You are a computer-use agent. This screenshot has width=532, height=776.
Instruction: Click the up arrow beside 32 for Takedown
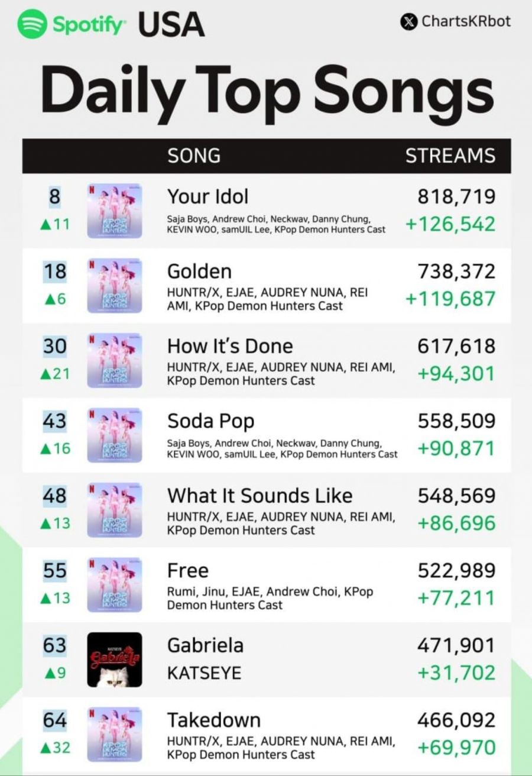tap(45, 748)
